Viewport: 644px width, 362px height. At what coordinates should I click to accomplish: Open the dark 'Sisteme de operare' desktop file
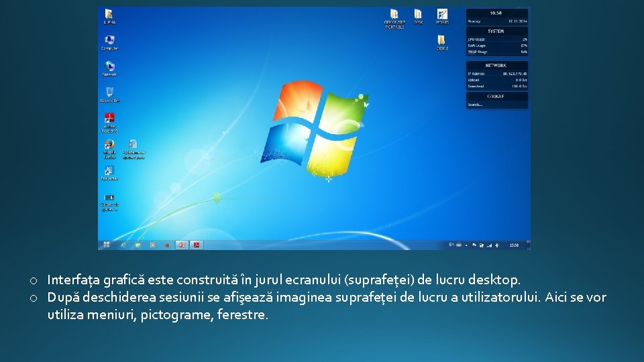[x=109, y=202]
